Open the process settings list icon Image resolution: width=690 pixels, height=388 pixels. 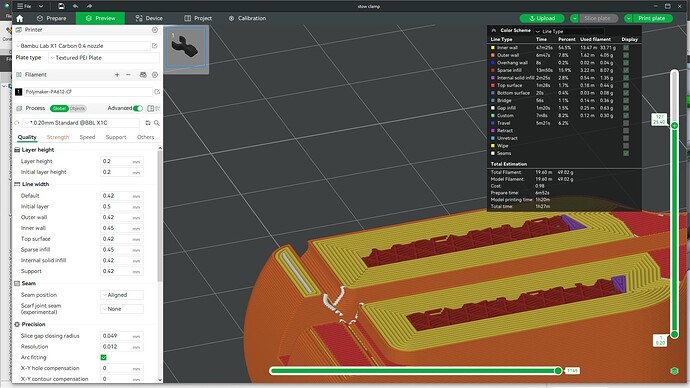158,108
